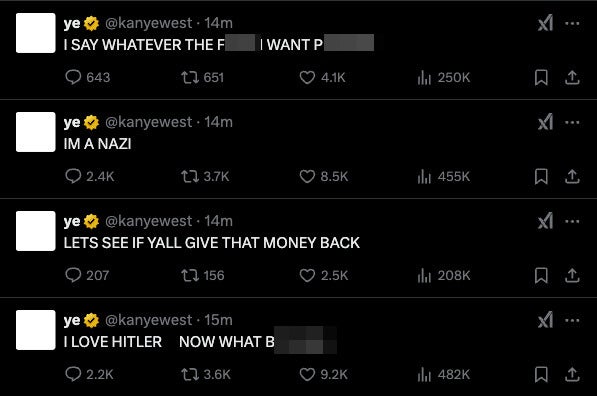Open profile picture on the second post
Screen dimensions: 597x396
pyautogui.click(x=36, y=132)
